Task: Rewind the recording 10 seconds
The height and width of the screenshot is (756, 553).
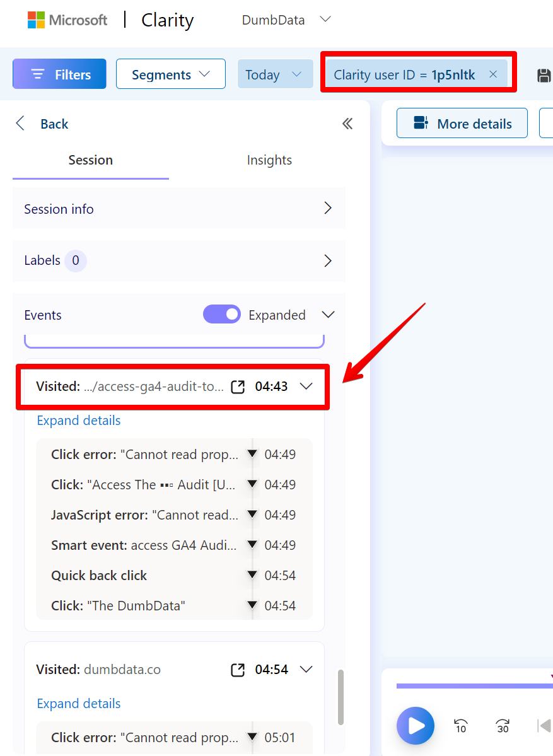Action: pyautogui.click(x=460, y=726)
